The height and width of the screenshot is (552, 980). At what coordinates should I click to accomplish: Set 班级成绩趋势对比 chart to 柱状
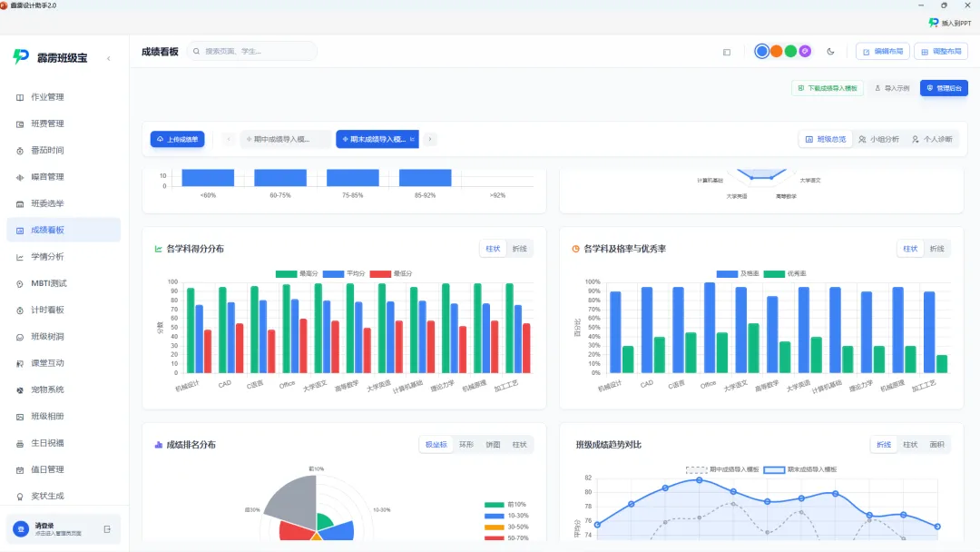[x=910, y=445]
